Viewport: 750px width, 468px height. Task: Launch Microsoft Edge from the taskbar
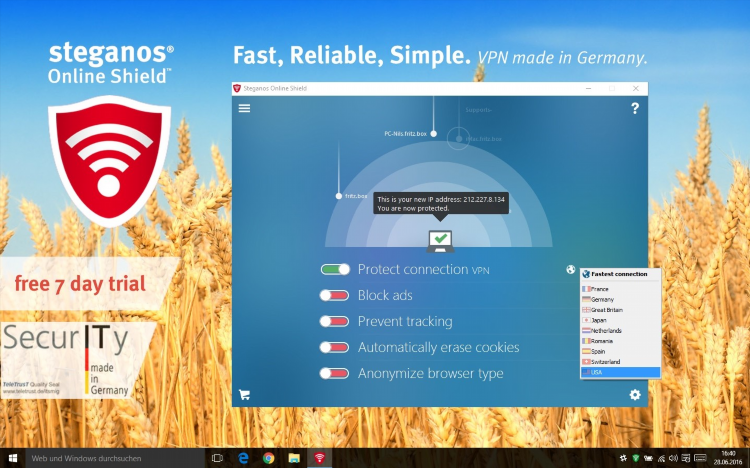point(243,458)
